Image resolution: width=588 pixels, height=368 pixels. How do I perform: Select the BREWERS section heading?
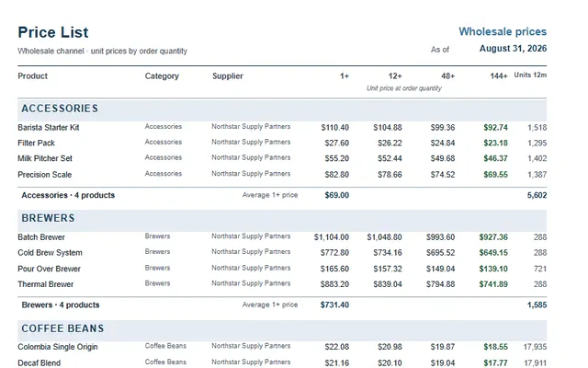pyautogui.click(x=48, y=218)
